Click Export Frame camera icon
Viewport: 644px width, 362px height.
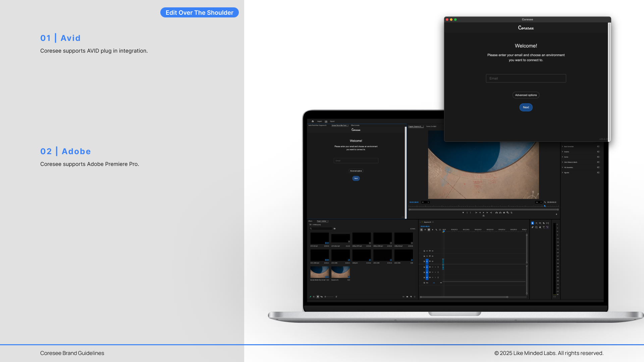[504, 213]
